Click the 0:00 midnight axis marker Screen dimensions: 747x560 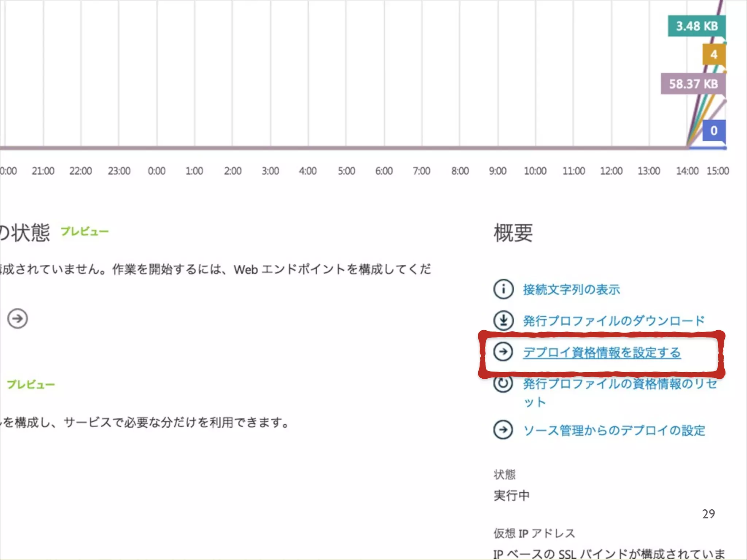(156, 171)
